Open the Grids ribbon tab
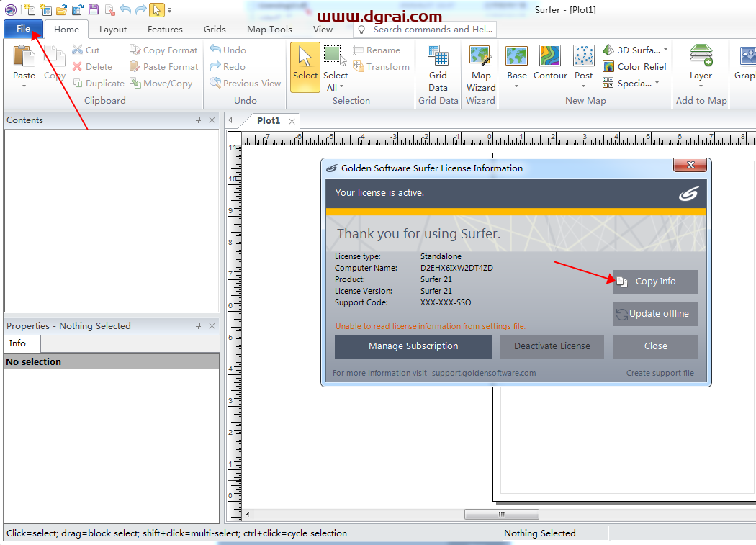Viewport: 756px width, 545px height. click(215, 30)
